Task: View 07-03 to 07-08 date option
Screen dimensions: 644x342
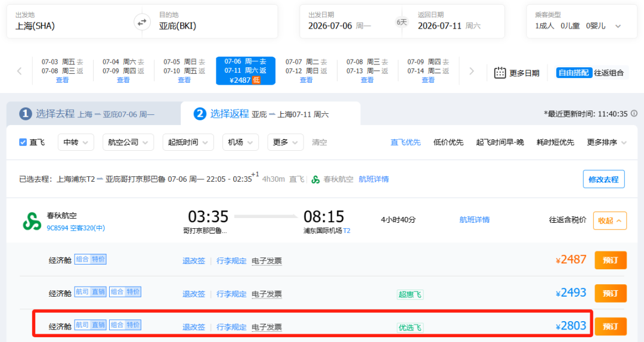Action: (63, 71)
